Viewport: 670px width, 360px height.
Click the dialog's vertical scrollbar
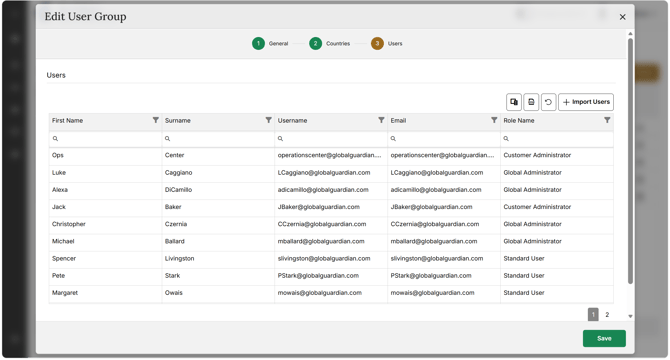coord(630,161)
